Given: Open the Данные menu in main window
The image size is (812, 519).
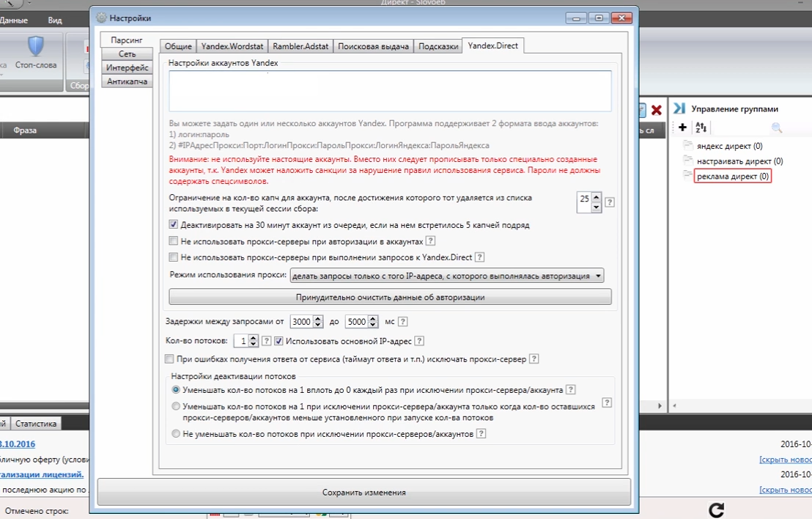Looking at the screenshot, I should pyautogui.click(x=13, y=21).
